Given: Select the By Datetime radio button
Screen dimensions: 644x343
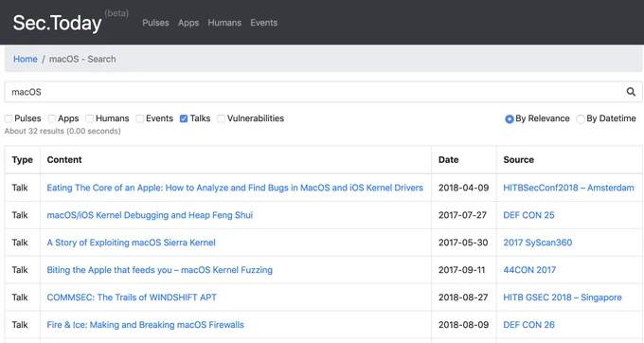Looking at the screenshot, I should click(581, 119).
